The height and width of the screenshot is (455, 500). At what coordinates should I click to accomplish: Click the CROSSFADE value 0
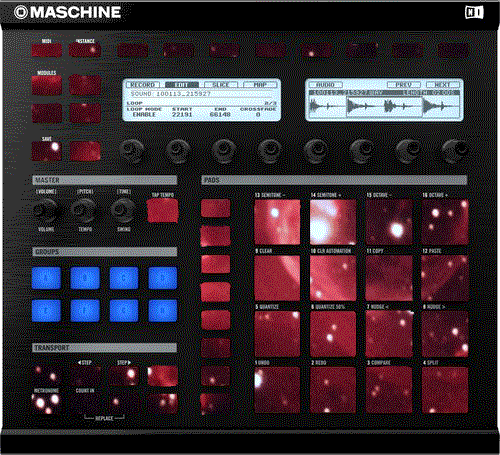[x=258, y=114]
